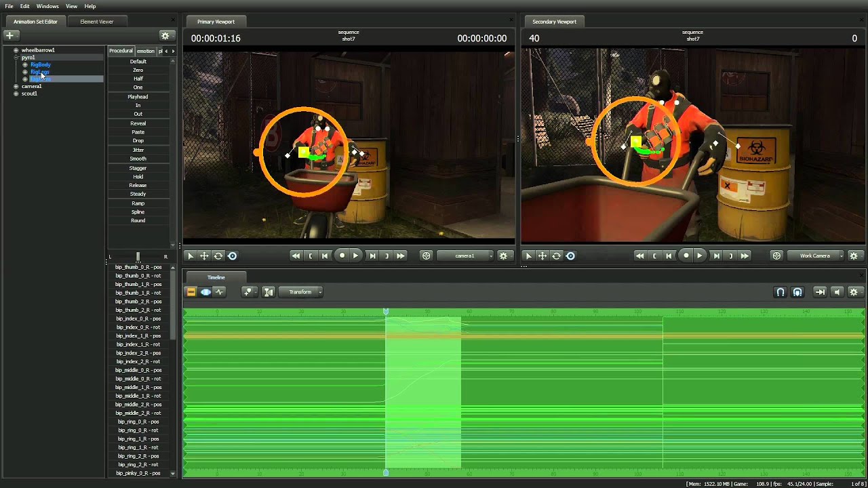Select the Motion Editor mode icon
868x488 pixels.
(x=205, y=292)
